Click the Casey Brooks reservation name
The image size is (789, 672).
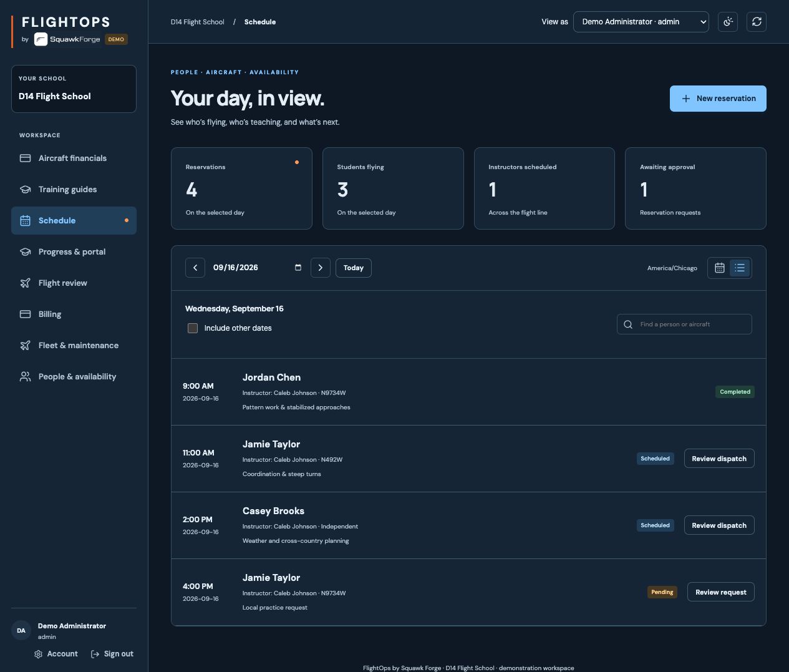[x=273, y=511]
